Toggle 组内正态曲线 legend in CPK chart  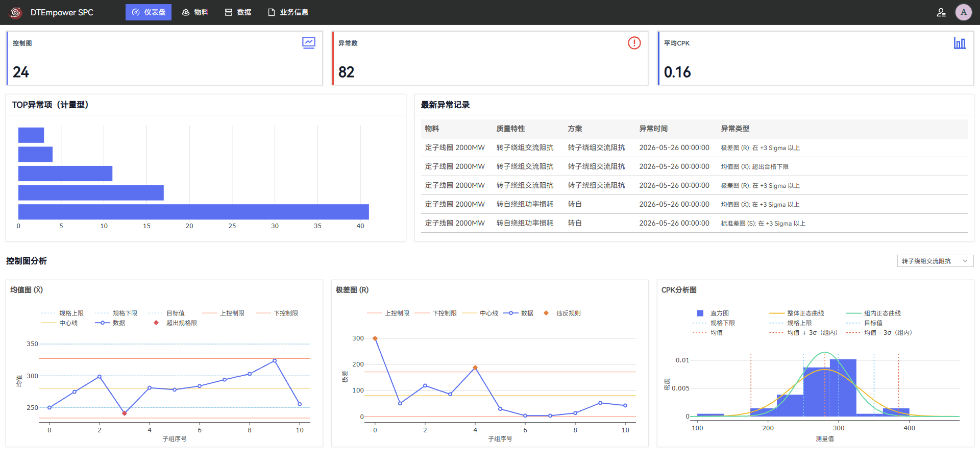873,313
